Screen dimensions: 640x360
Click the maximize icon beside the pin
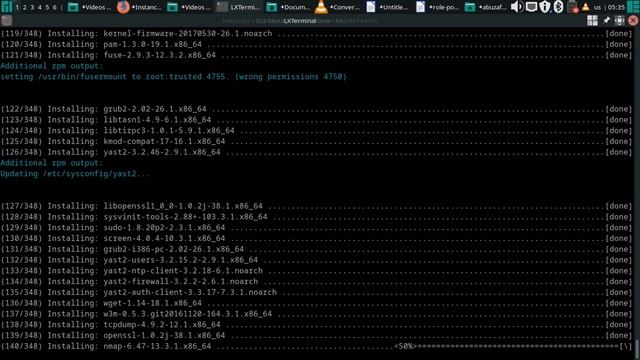(620, 20)
